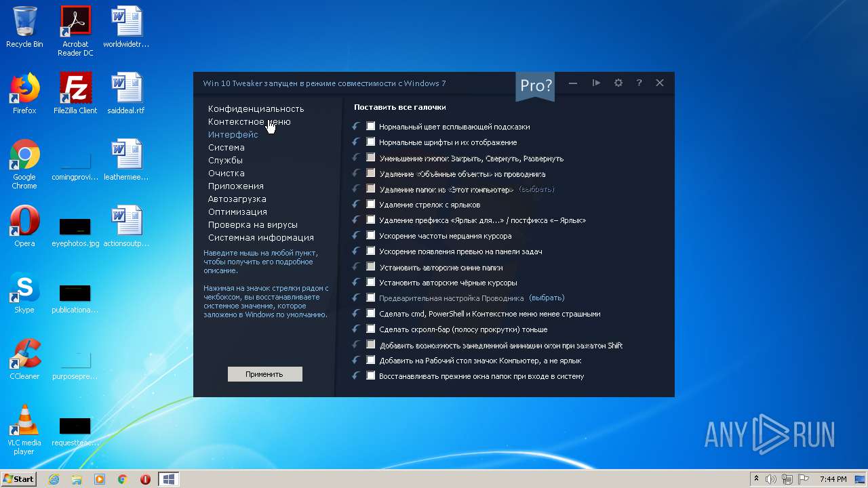Click restore arrow beside 'Установить авторские чёрные курсоры'
The height and width of the screenshot is (488, 868).
(356, 282)
